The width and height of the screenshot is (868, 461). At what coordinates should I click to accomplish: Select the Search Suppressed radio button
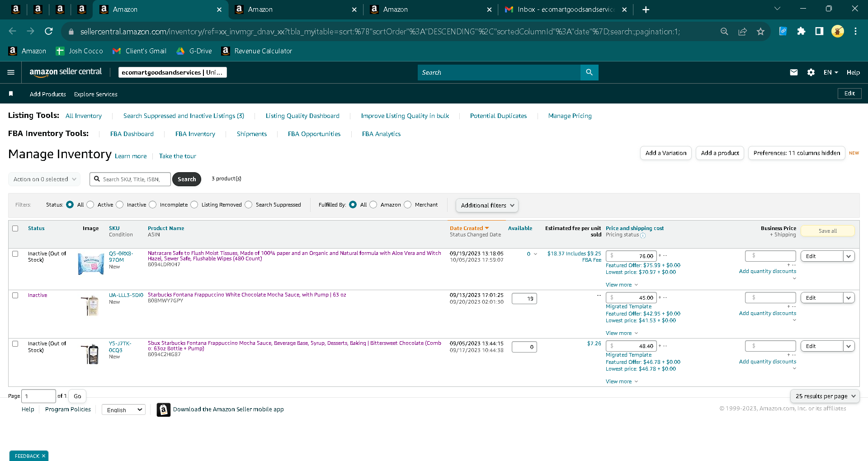click(x=249, y=205)
